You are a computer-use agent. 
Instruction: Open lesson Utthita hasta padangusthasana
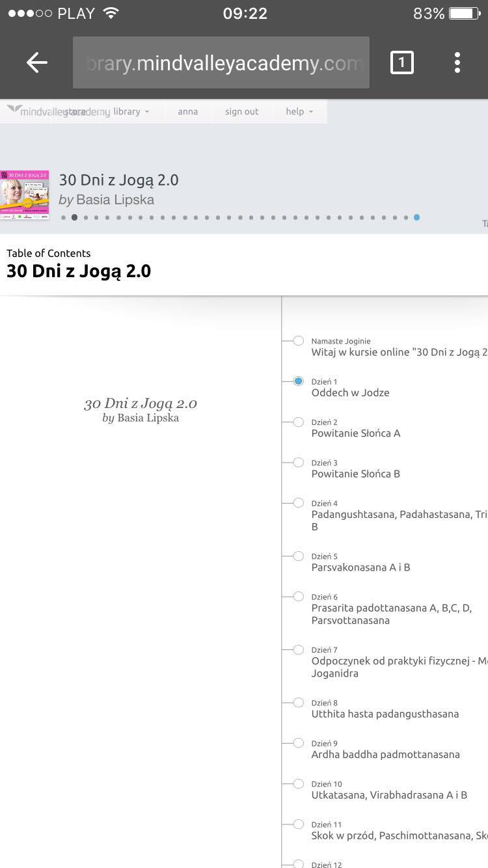pos(385,714)
